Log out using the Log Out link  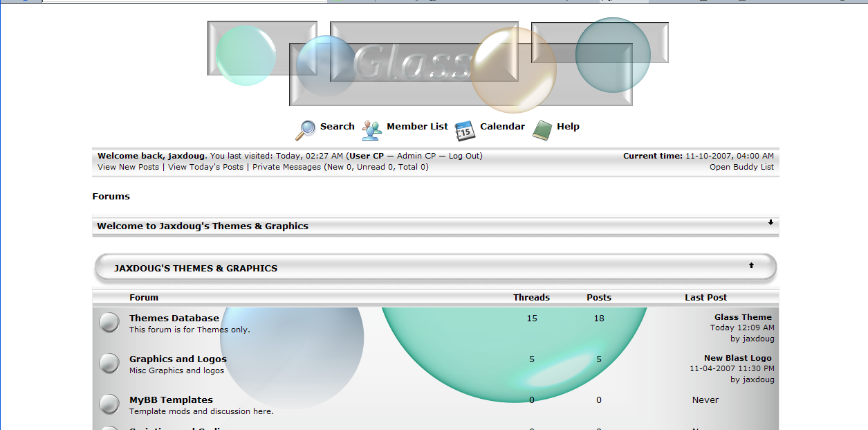[x=464, y=156]
